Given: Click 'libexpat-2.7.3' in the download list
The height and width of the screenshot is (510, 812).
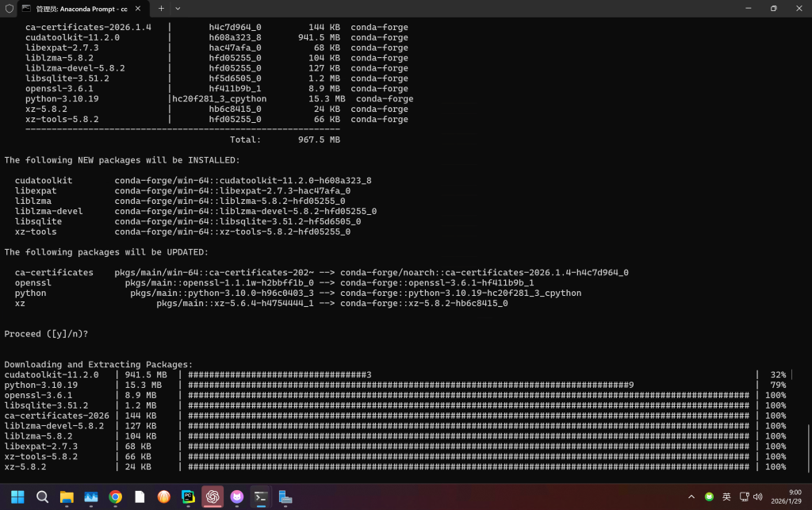Looking at the screenshot, I should pyautogui.click(x=41, y=447).
